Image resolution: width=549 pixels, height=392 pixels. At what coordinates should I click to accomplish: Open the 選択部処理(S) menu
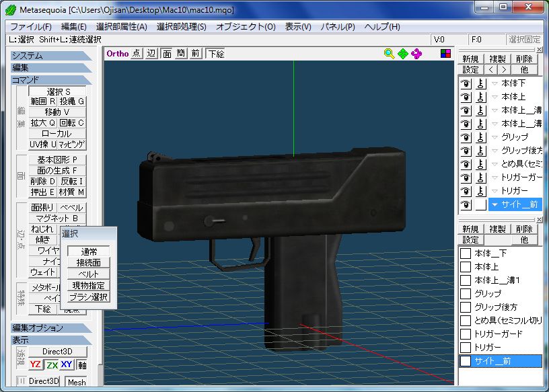tap(182, 27)
